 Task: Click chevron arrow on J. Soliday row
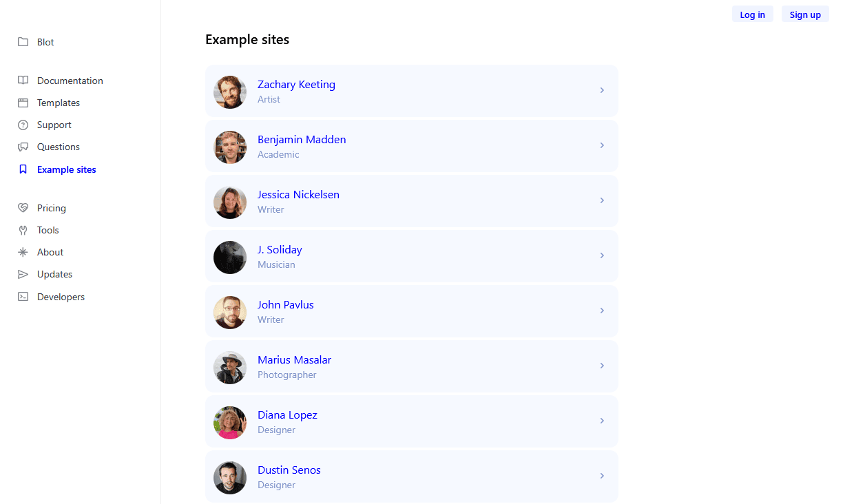(602, 255)
